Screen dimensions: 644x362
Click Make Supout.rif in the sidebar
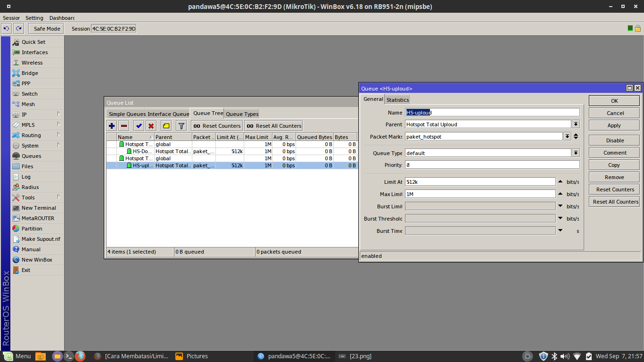pyautogui.click(x=37, y=239)
